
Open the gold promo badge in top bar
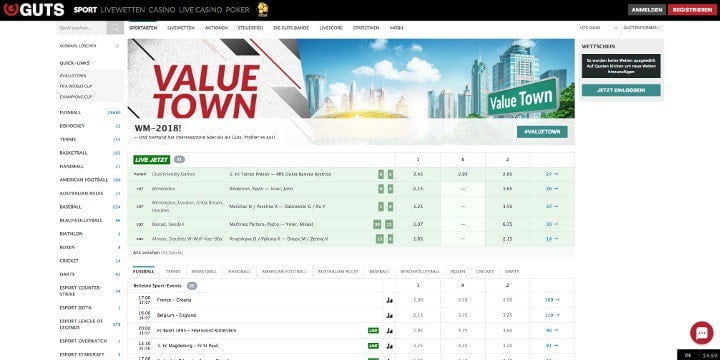(x=262, y=9)
